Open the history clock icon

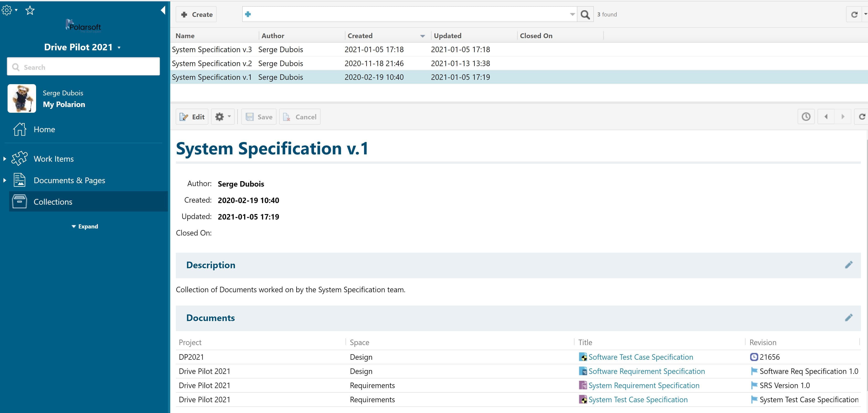pyautogui.click(x=806, y=117)
